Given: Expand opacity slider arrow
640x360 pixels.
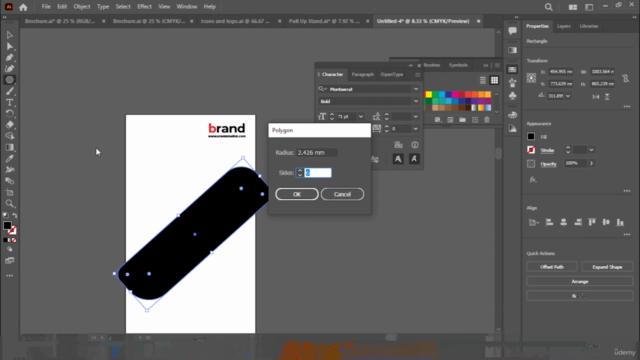Looking at the screenshot, I should 591,163.
